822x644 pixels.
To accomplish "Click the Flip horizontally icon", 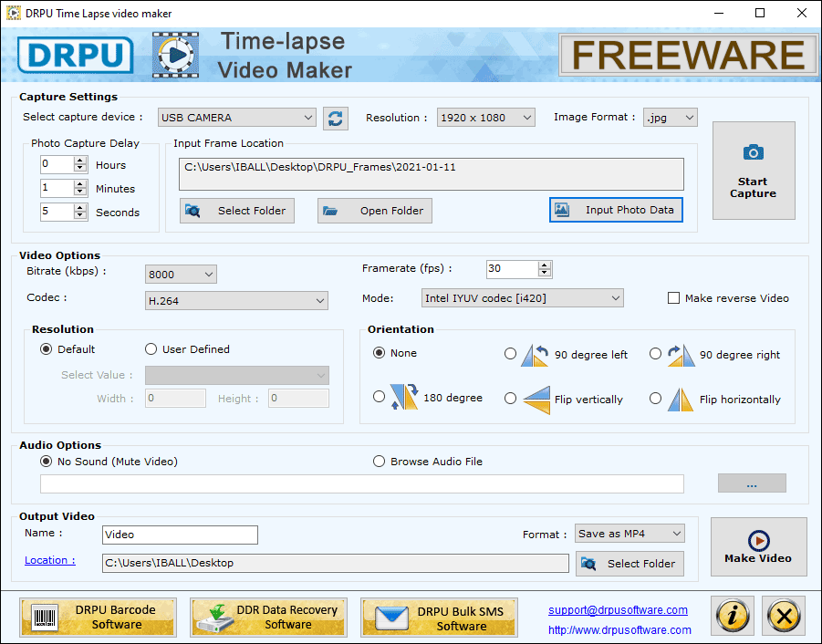I will tap(681, 400).
